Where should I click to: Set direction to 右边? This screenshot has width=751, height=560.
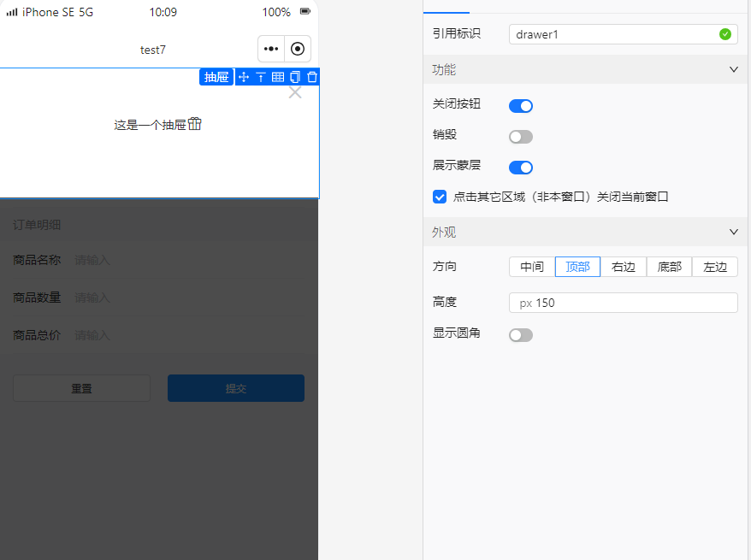point(623,267)
